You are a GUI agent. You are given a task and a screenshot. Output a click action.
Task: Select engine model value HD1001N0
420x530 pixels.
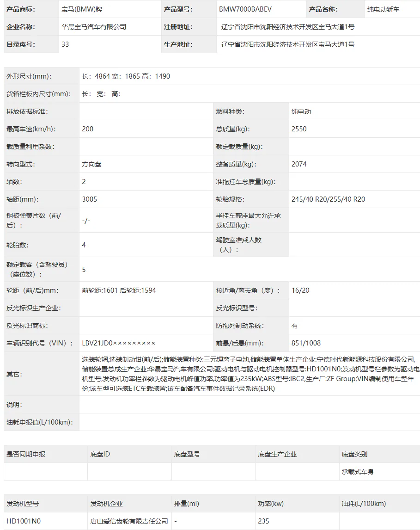click(x=23, y=521)
